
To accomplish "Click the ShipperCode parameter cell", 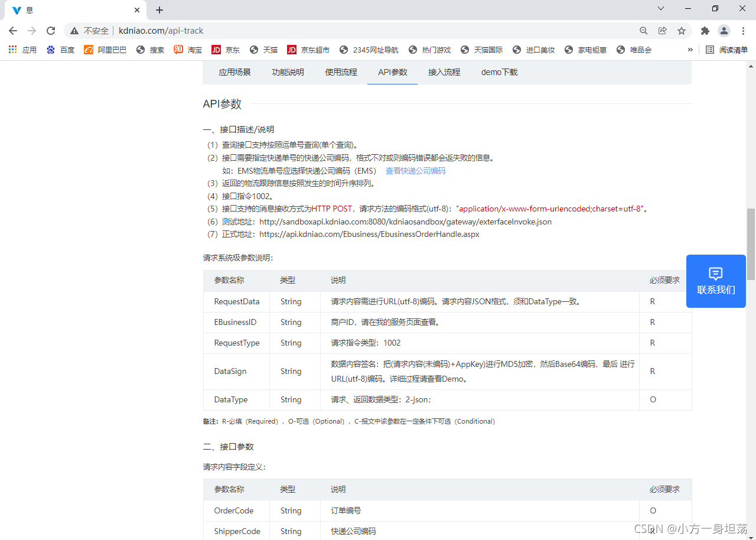I will coord(237,531).
